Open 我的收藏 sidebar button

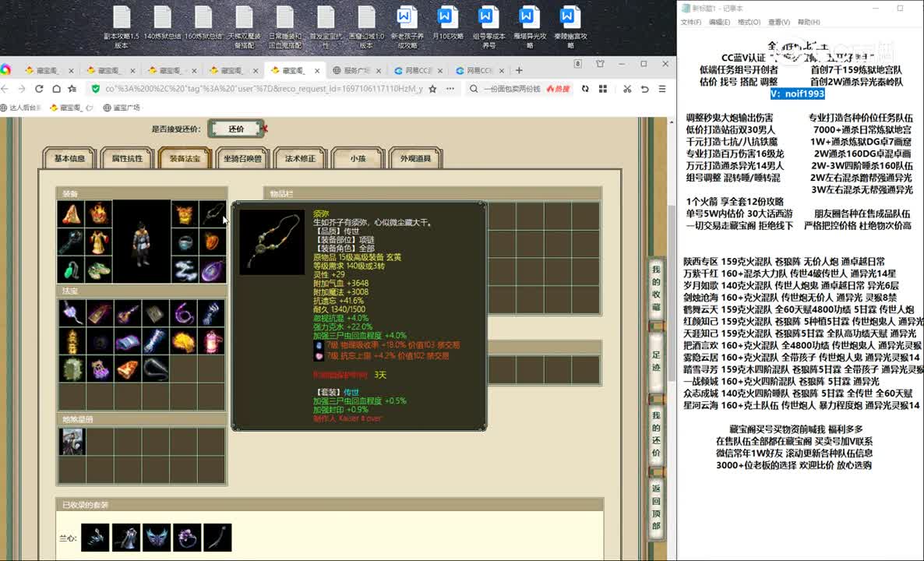coord(656,288)
